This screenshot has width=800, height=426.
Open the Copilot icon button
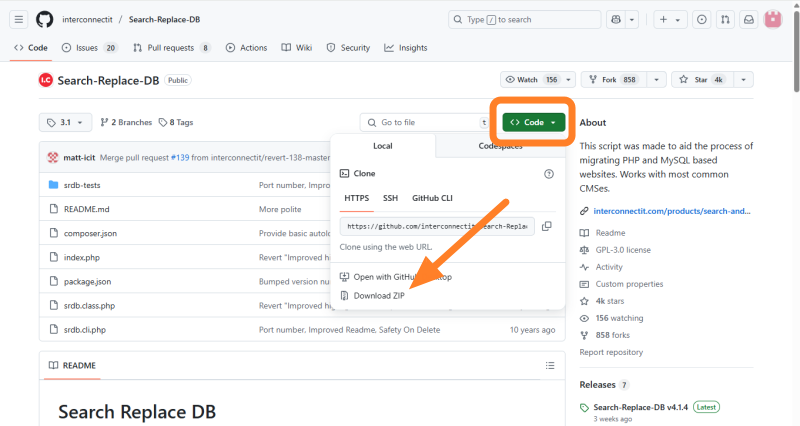(616, 19)
